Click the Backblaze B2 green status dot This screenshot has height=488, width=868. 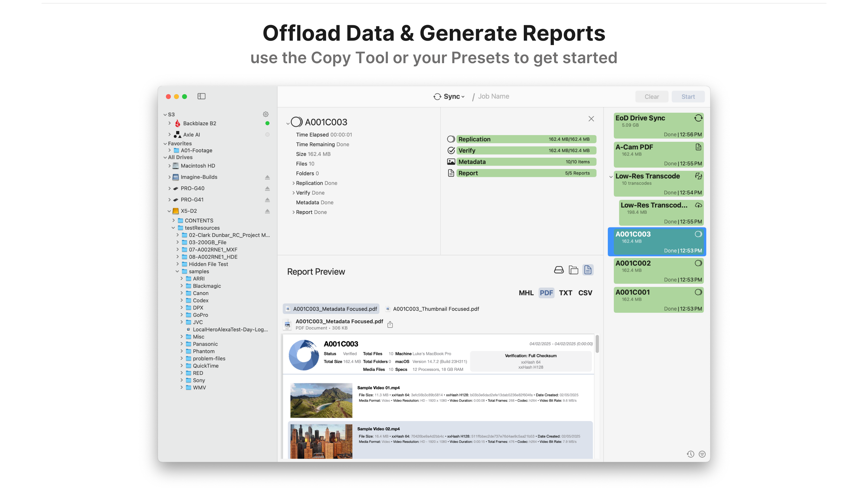pyautogui.click(x=267, y=123)
